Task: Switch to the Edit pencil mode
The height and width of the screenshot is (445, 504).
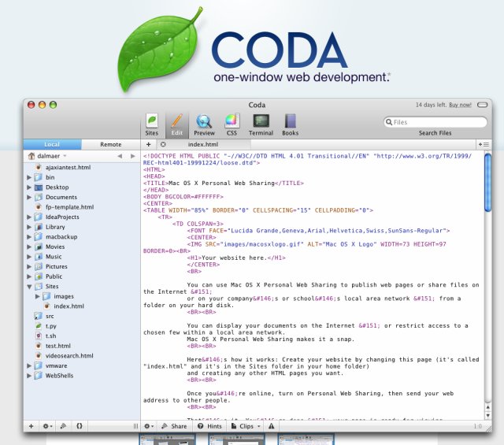Action: pos(176,124)
